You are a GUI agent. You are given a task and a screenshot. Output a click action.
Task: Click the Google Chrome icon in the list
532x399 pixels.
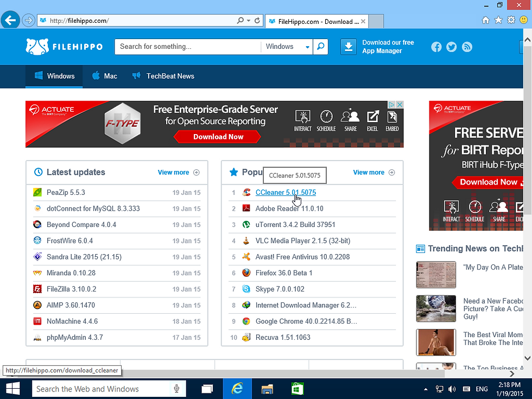[x=246, y=321]
